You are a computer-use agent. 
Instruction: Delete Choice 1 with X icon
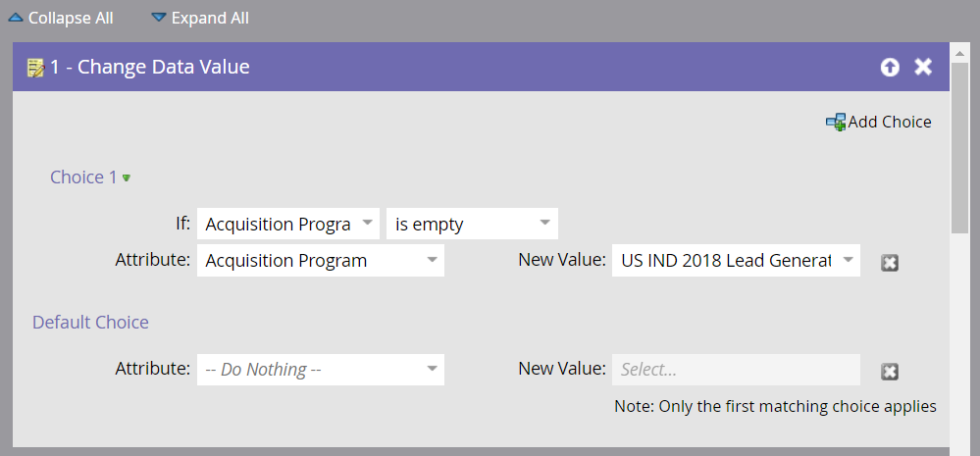890,263
